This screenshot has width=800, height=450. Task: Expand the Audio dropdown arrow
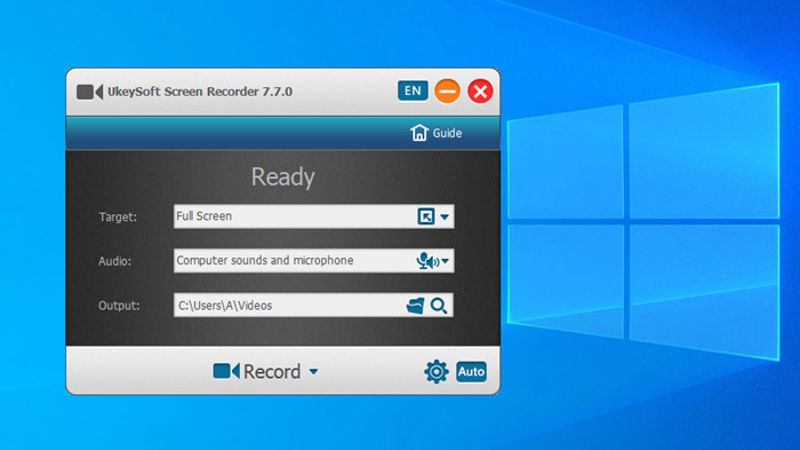coord(445,261)
